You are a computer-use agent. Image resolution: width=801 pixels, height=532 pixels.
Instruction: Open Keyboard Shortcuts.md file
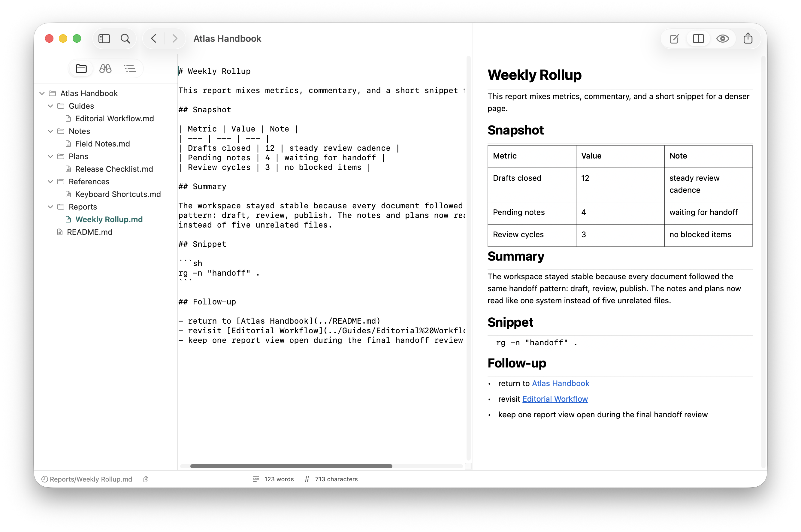(x=118, y=194)
